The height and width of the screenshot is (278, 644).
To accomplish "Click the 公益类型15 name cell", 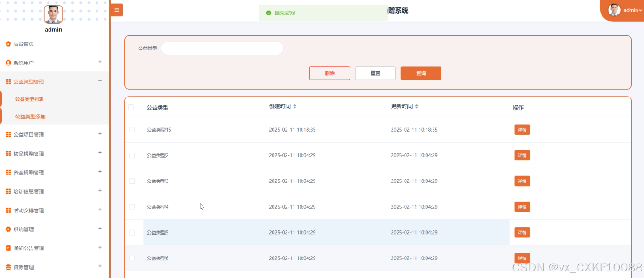I will (159, 130).
